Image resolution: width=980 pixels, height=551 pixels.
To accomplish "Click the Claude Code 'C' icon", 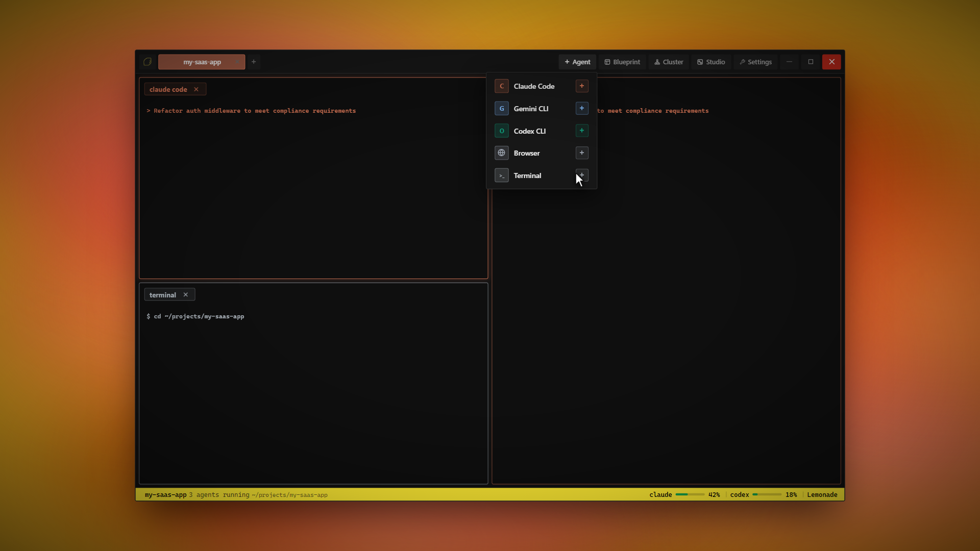I will pyautogui.click(x=502, y=86).
